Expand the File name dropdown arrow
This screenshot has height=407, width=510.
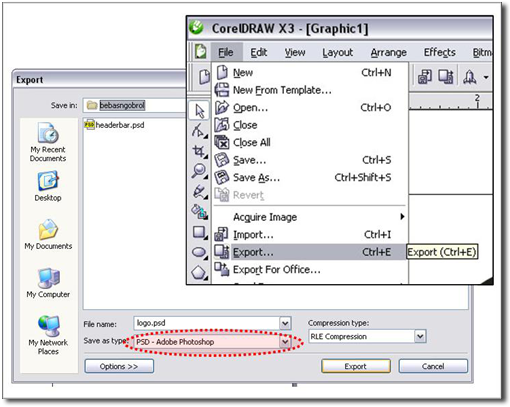(x=285, y=323)
